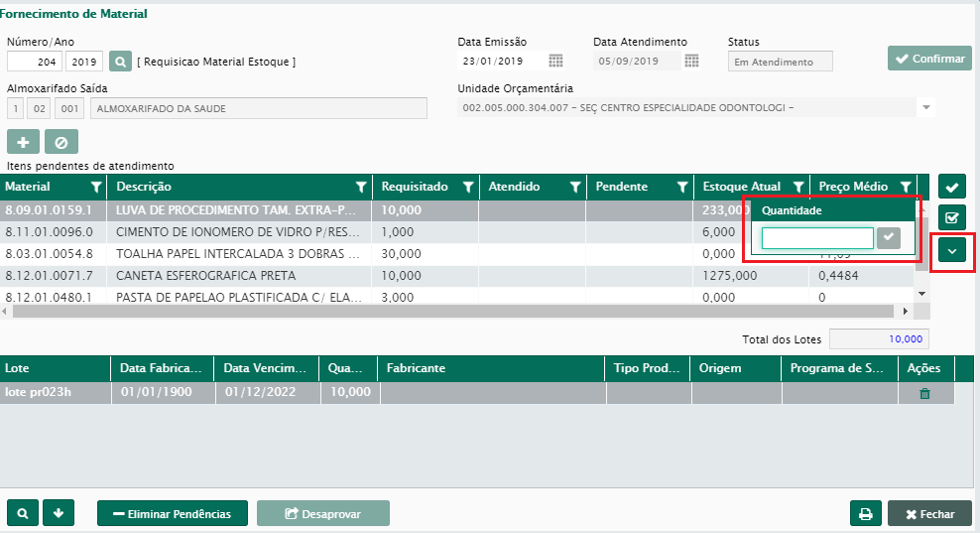980x533 pixels.
Task: Click the cancel (circle-slash) icon button
Action: pos(61,142)
